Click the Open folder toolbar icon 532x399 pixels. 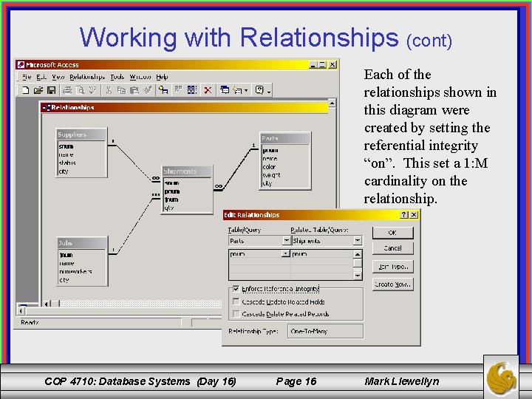(38, 90)
